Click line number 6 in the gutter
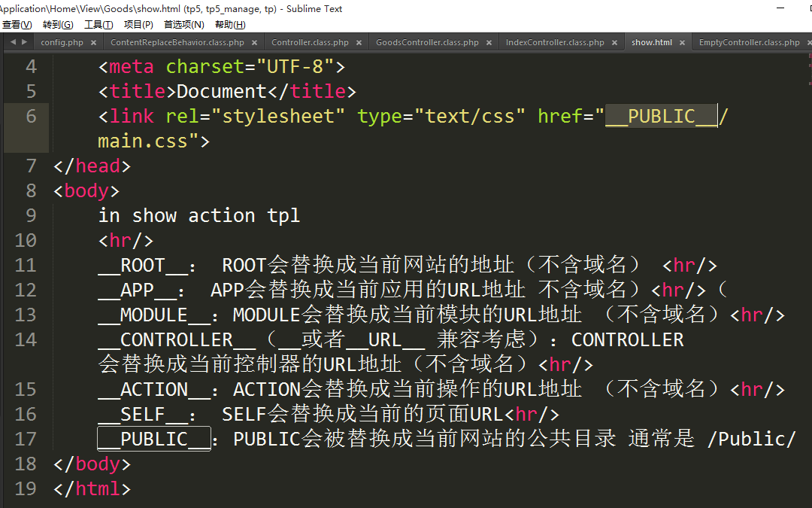The width and height of the screenshot is (812, 508). [x=31, y=116]
